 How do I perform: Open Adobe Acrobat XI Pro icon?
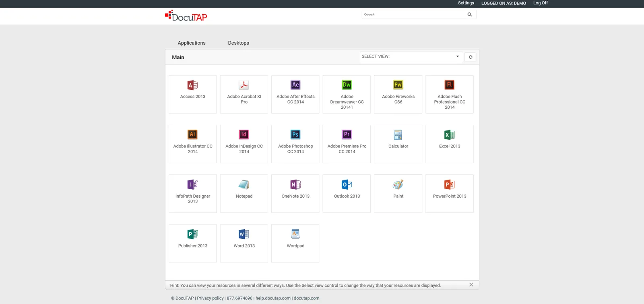coord(244,85)
